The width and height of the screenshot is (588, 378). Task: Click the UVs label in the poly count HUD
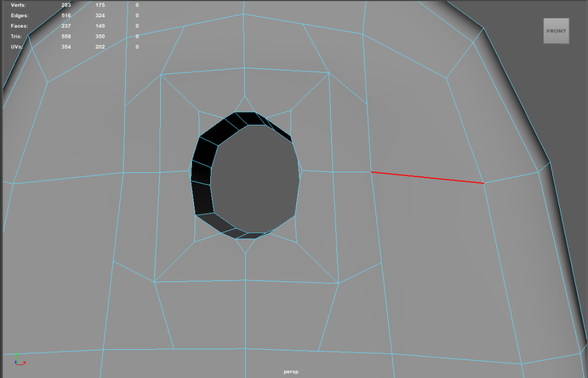click(17, 47)
